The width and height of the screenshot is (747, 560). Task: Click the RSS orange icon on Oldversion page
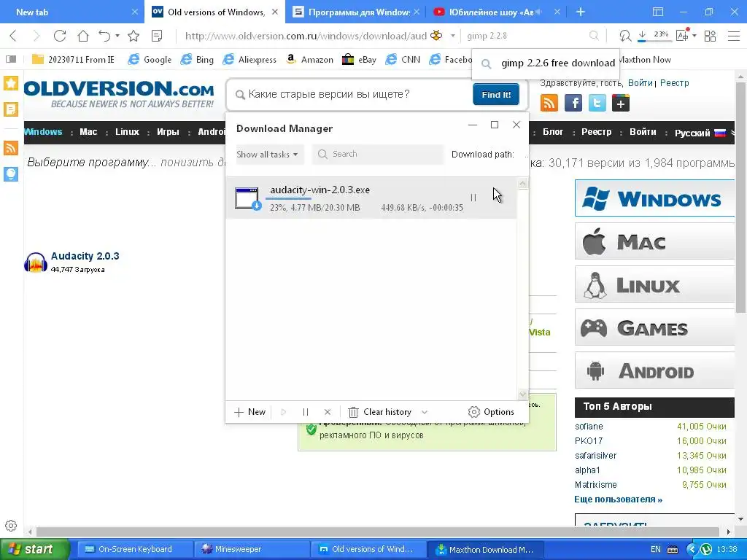pyautogui.click(x=549, y=103)
